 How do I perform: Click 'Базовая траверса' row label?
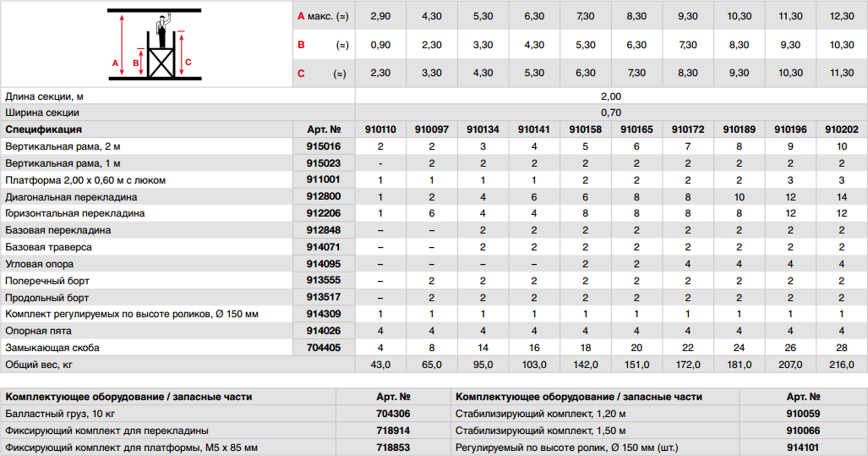tap(48, 247)
